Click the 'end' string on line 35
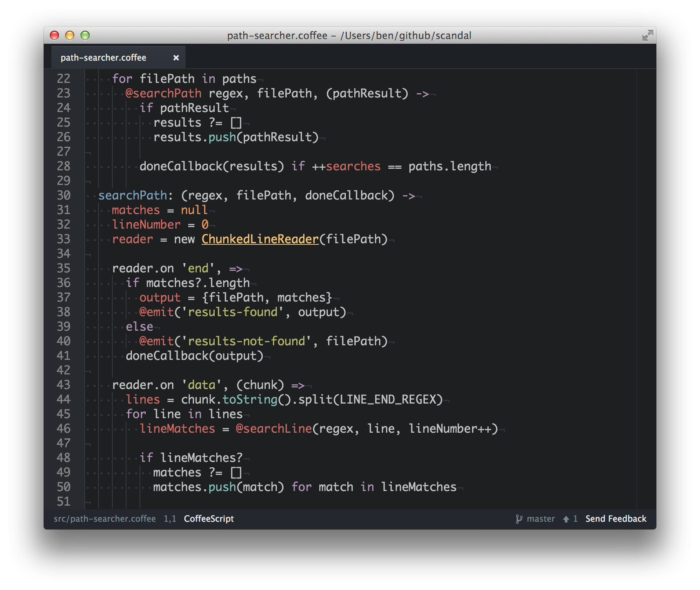This screenshot has width=700, height=590. point(198,268)
